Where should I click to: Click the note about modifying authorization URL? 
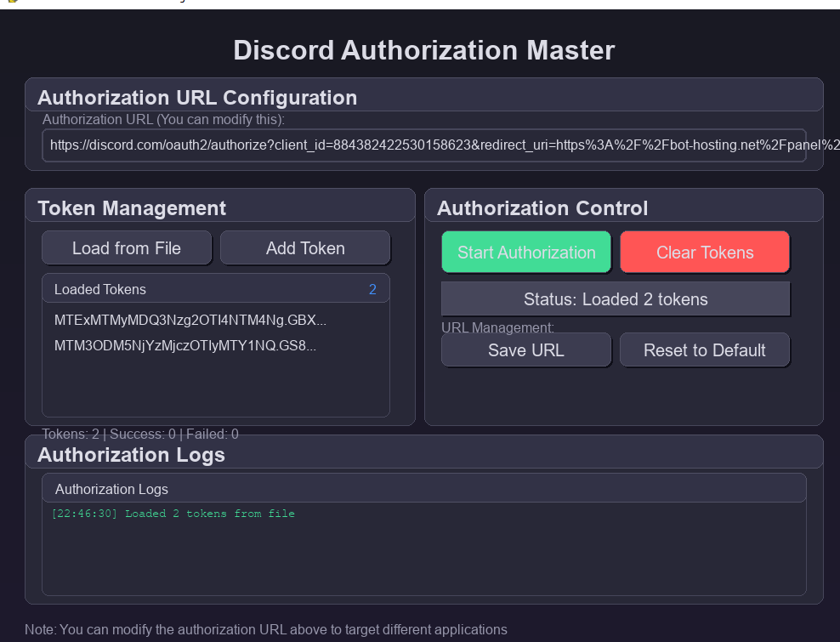(x=266, y=629)
